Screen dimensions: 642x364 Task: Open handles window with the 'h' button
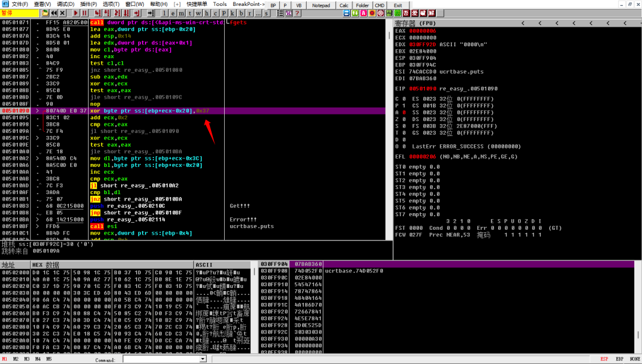[207, 13]
